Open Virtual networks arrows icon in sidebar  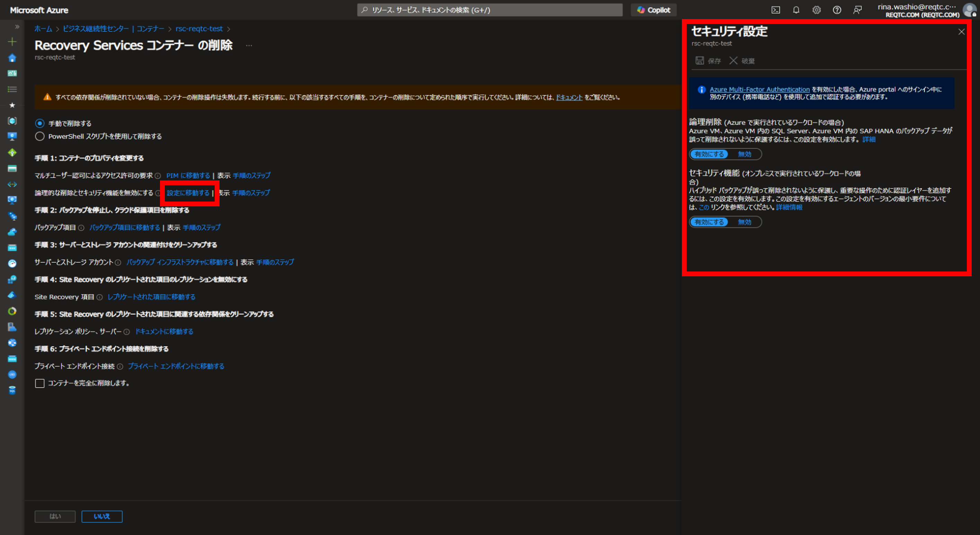(12, 184)
